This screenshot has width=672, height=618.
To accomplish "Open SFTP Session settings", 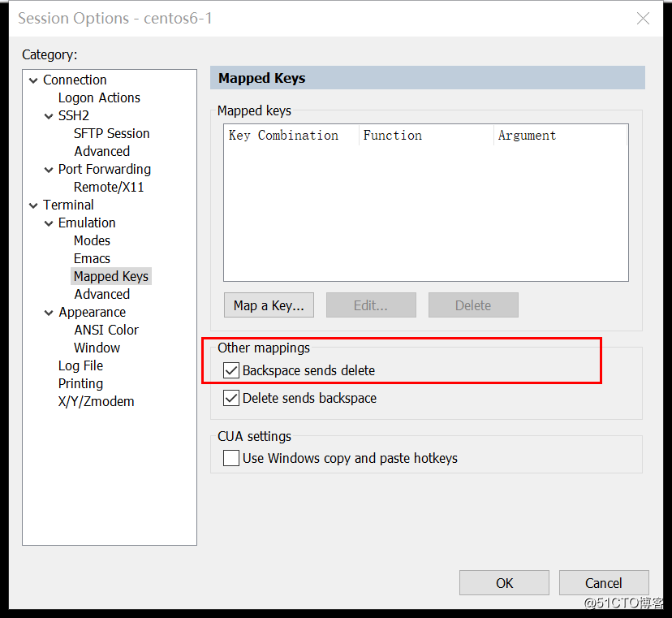I will (x=111, y=133).
